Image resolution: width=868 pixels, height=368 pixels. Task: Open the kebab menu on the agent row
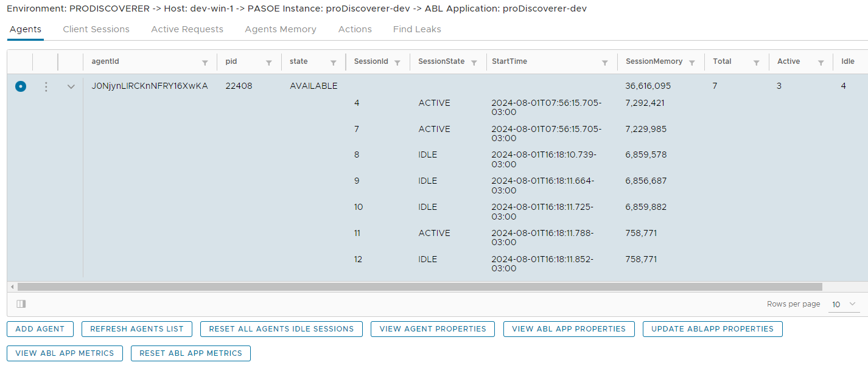46,86
